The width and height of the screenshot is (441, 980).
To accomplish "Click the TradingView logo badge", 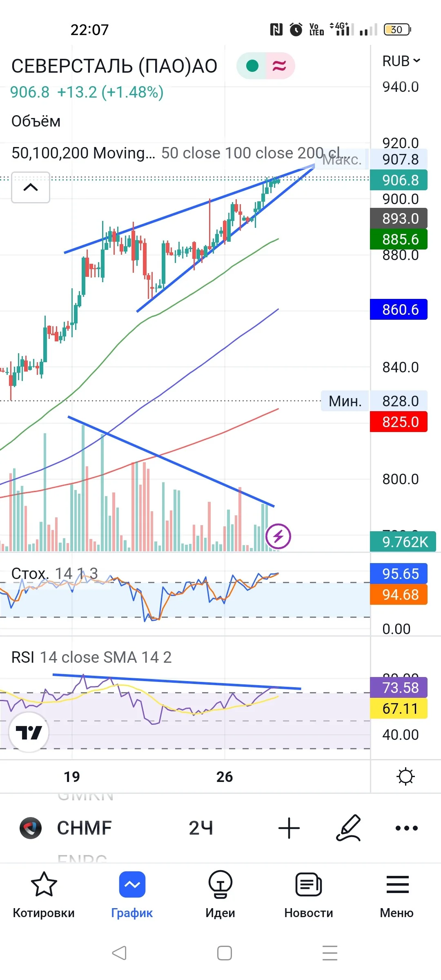I will pyautogui.click(x=29, y=732).
